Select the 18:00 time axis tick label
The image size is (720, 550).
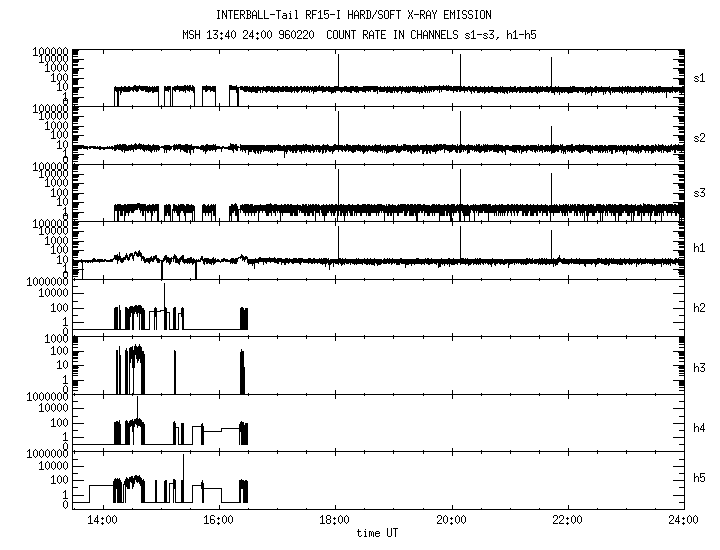click(x=335, y=521)
